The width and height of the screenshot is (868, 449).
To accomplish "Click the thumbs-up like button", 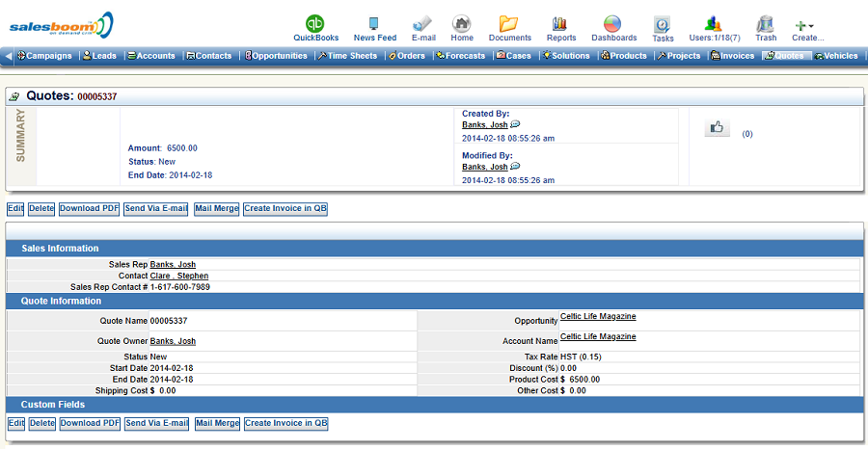I will pos(717,127).
